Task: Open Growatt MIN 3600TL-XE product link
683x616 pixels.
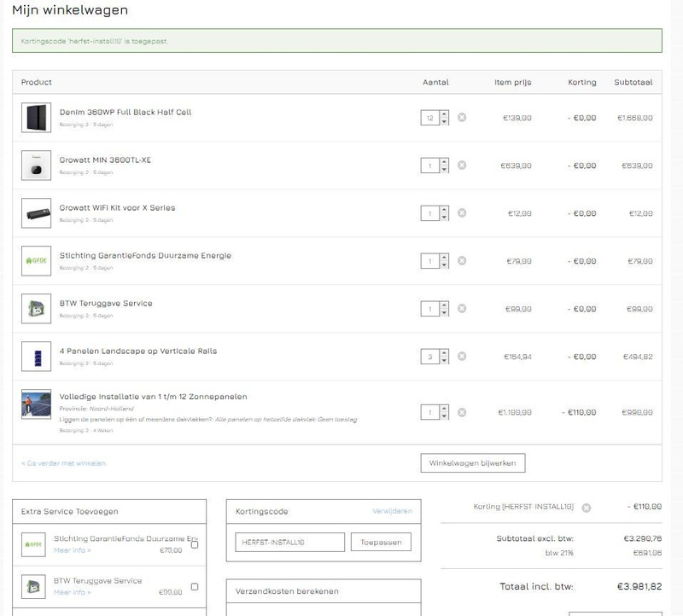Action: tap(105, 160)
